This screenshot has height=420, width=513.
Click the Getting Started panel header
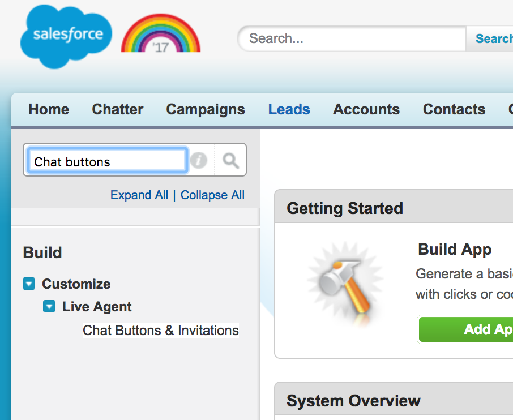pos(344,208)
